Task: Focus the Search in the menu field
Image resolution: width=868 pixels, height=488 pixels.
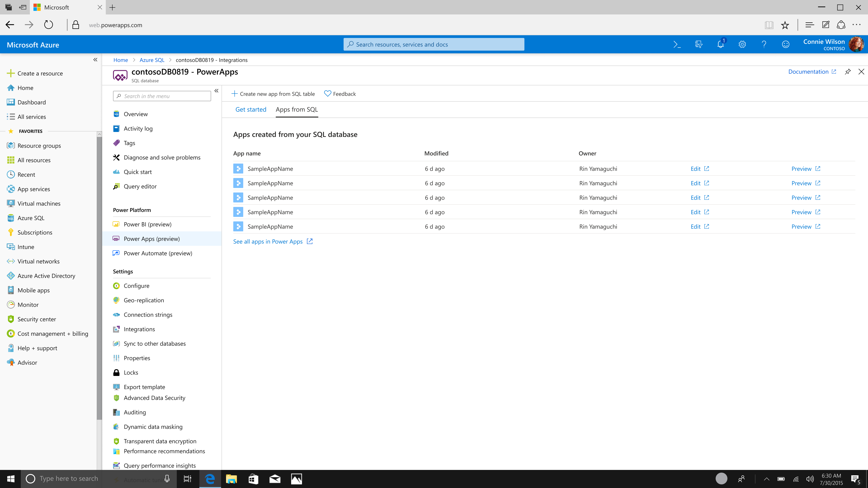Action: [162, 96]
